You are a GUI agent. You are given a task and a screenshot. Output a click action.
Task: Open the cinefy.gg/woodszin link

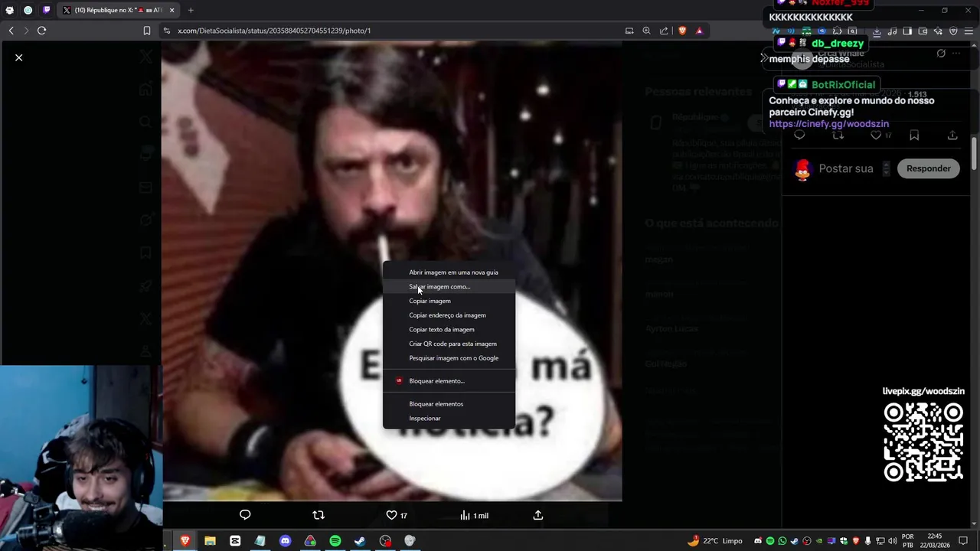pyautogui.click(x=828, y=124)
